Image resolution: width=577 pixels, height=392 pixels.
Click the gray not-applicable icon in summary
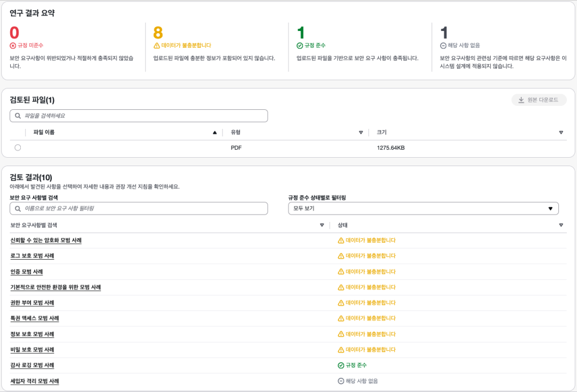(x=443, y=45)
